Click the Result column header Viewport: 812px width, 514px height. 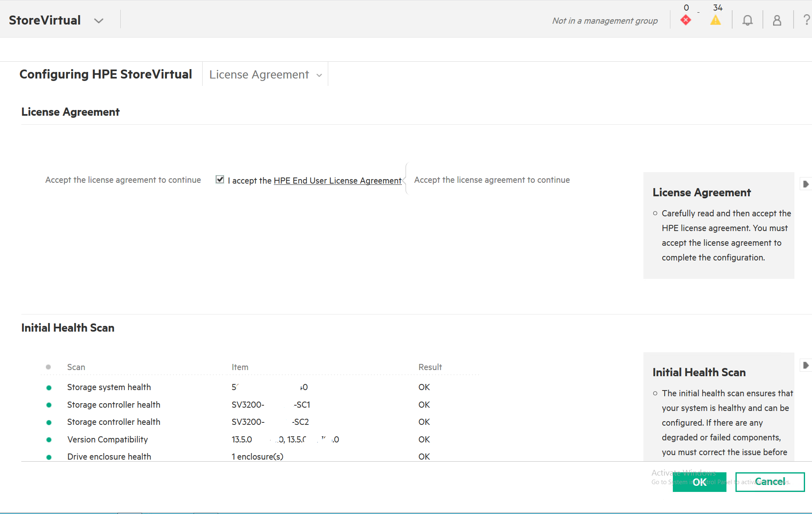pos(430,367)
